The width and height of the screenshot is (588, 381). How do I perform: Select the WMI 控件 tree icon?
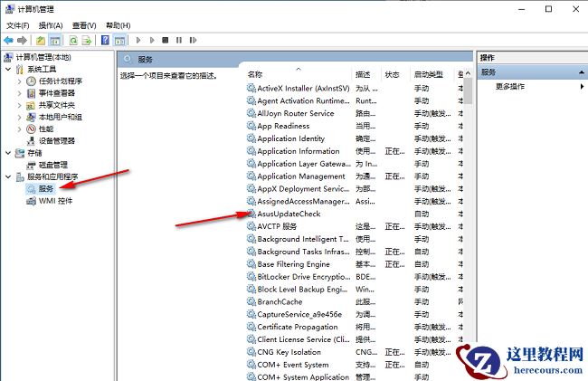click(31, 201)
